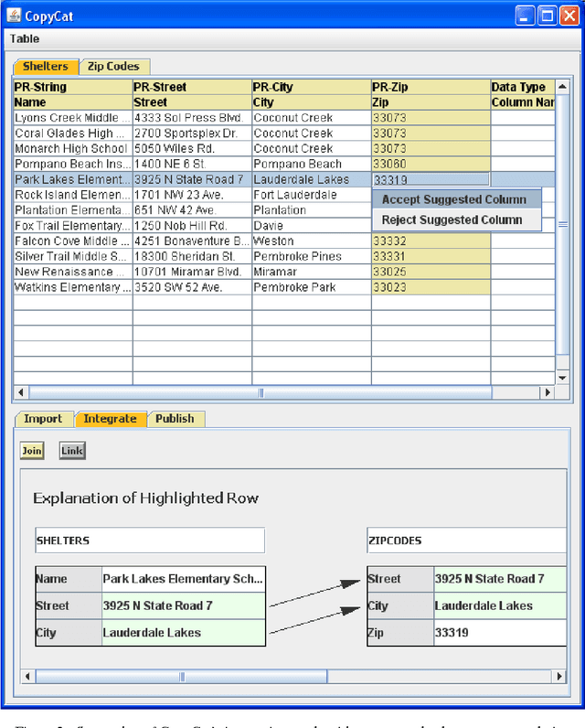Image resolution: width=585 pixels, height=728 pixels.
Task: Click the suggested zip cell 33332
Action: pos(431,241)
